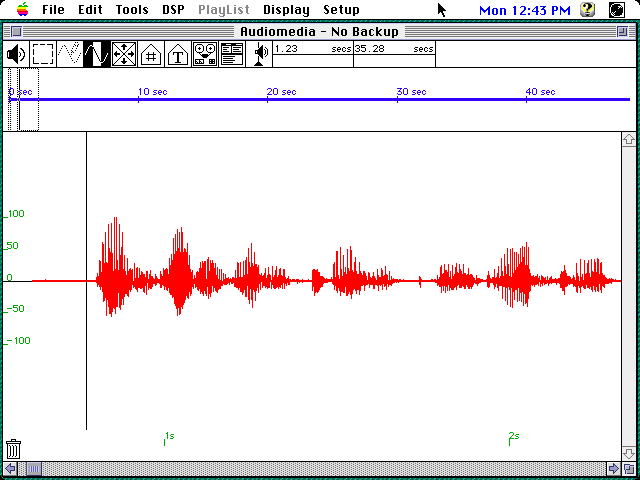The width and height of the screenshot is (640, 480).
Task: Select the highlighted waveform zoom tool
Action: (97, 54)
